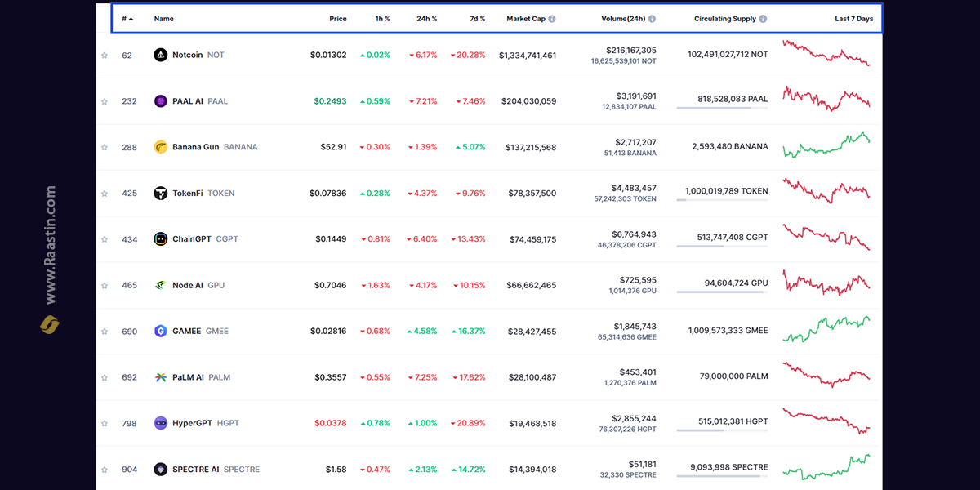
Task: Open the Node AI logo icon
Action: click(x=161, y=285)
